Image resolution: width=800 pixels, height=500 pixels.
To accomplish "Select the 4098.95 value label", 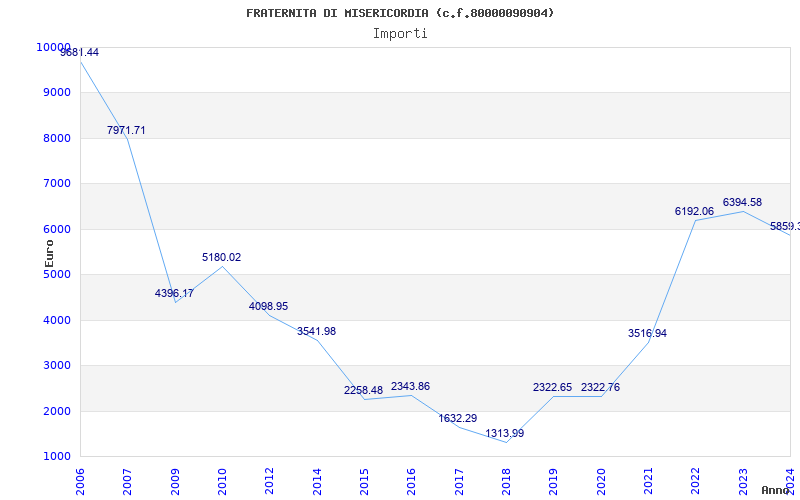I will 268,307.
